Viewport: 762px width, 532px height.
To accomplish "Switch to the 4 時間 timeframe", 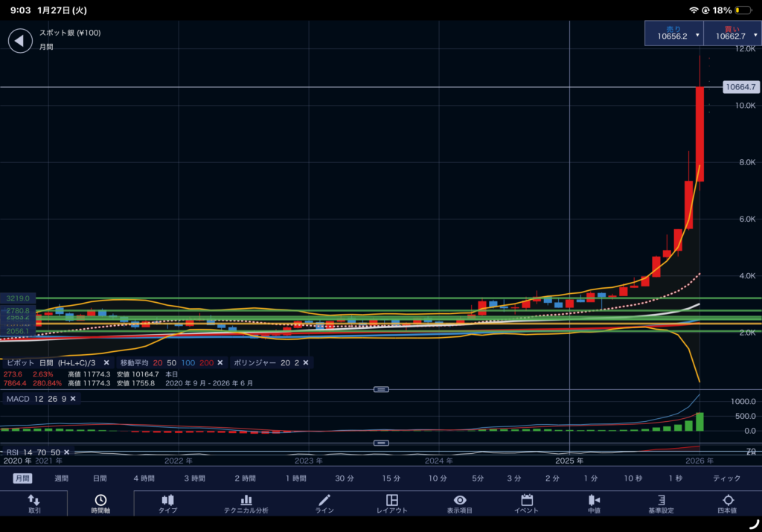I will tap(144, 478).
